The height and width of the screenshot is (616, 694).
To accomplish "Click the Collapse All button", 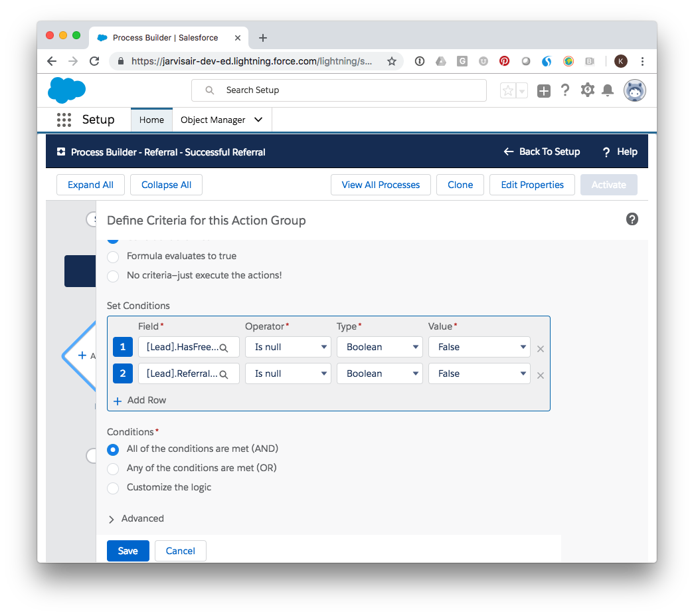I will 167,185.
